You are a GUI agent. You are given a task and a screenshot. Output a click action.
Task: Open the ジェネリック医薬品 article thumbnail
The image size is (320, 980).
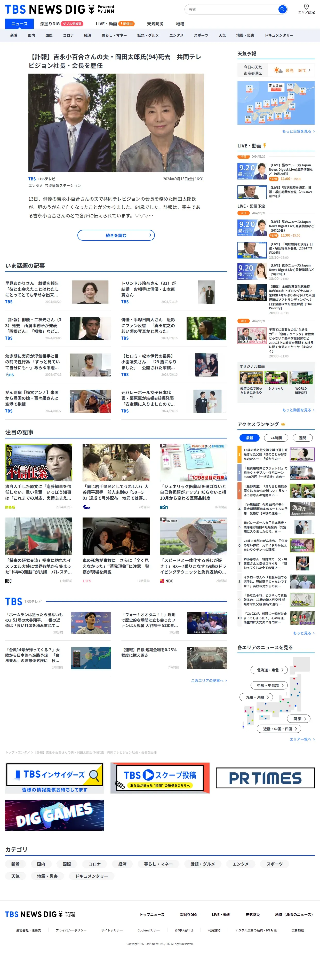193,462
